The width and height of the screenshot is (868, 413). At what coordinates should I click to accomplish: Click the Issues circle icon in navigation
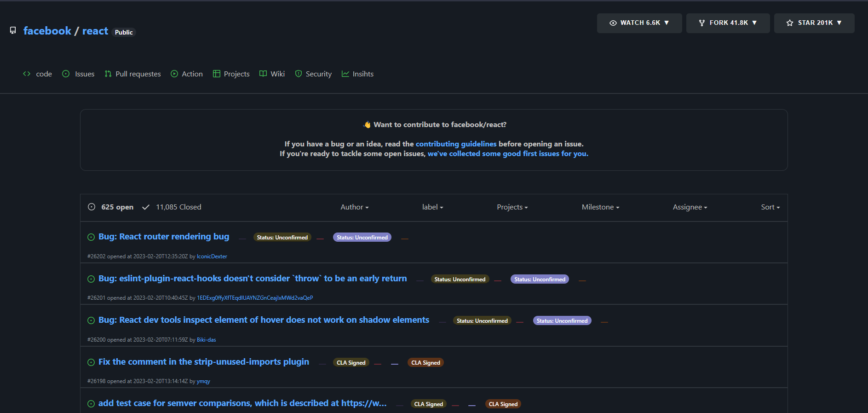66,74
